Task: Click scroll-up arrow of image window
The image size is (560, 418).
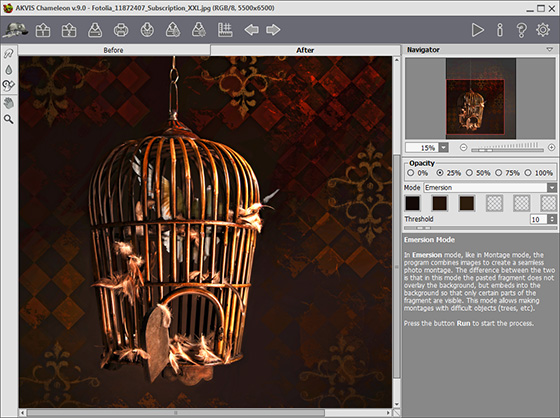Action: pos(396,60)
